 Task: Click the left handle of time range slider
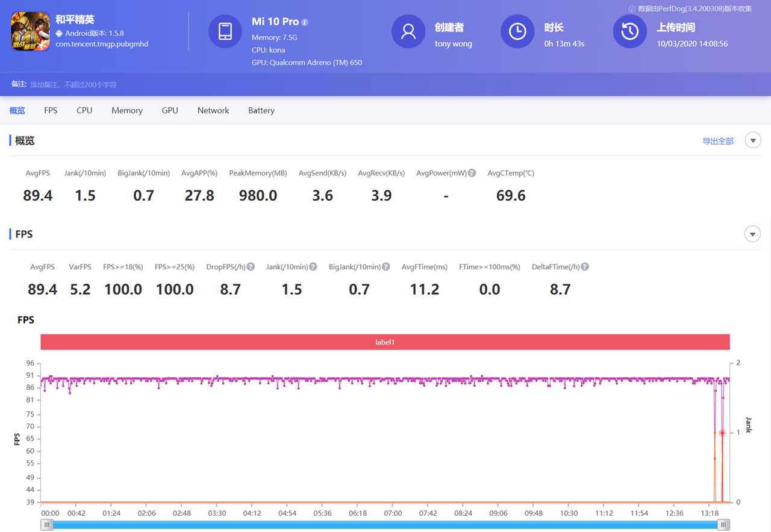[x=47, y=525]
